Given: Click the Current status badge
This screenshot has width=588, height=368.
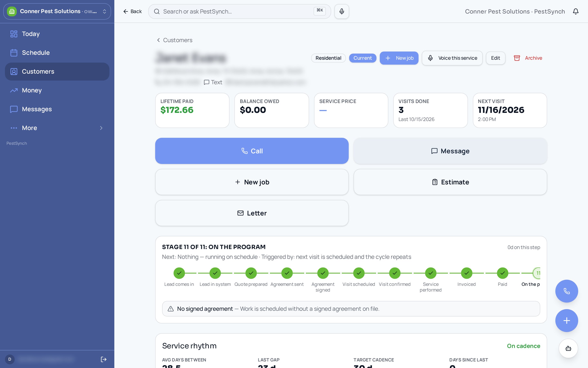Looking at the screenshot, I should click(363, 58).
